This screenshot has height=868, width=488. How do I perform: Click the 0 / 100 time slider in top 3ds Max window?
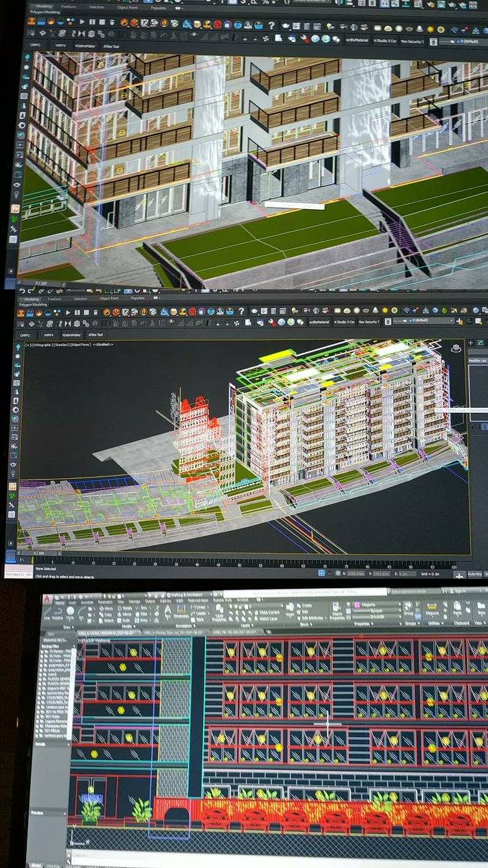tap(42, 284)
